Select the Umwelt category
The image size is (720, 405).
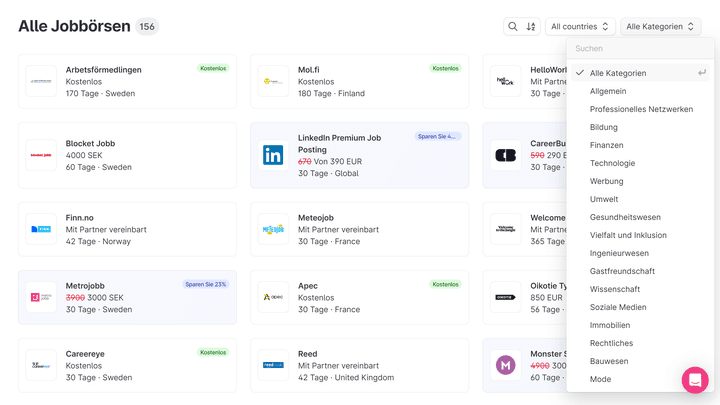640,199
